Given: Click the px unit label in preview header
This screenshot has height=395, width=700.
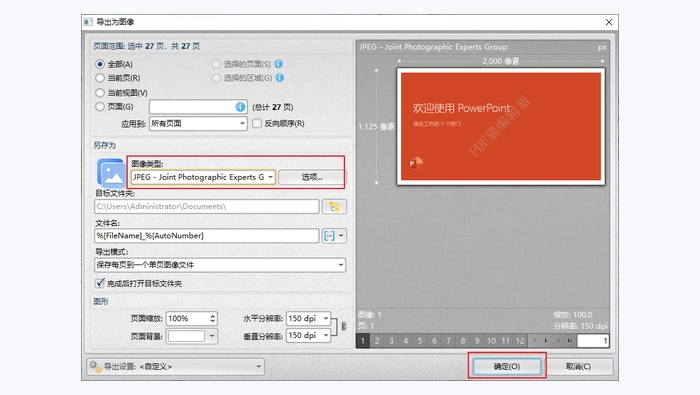Looking at the screenshot, I should click(x=602, y=47).
